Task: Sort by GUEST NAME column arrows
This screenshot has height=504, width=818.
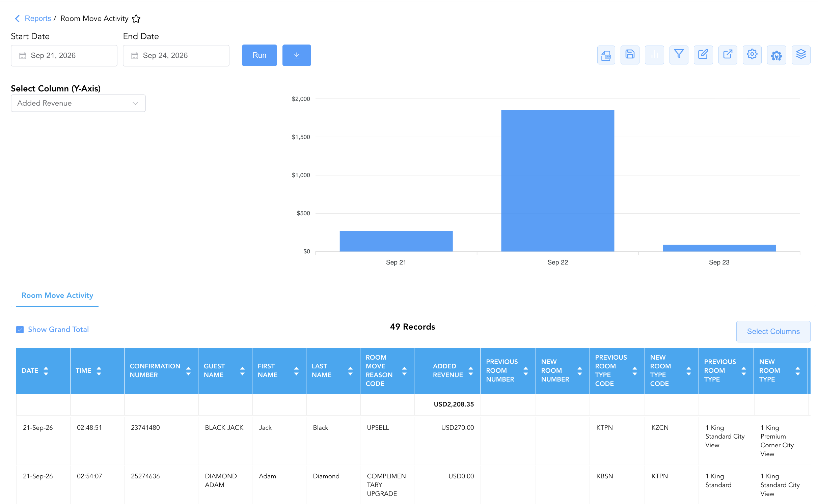Action: click(x=242, y=371)
